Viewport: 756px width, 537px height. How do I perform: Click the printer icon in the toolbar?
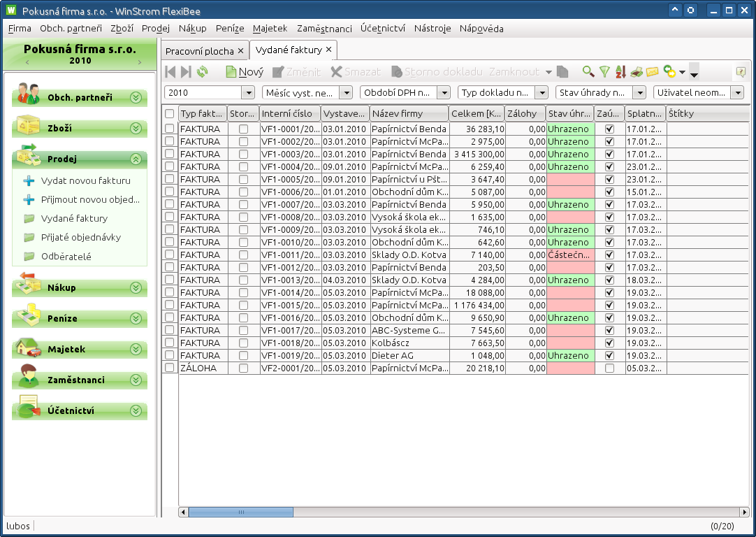pos(637,71)
